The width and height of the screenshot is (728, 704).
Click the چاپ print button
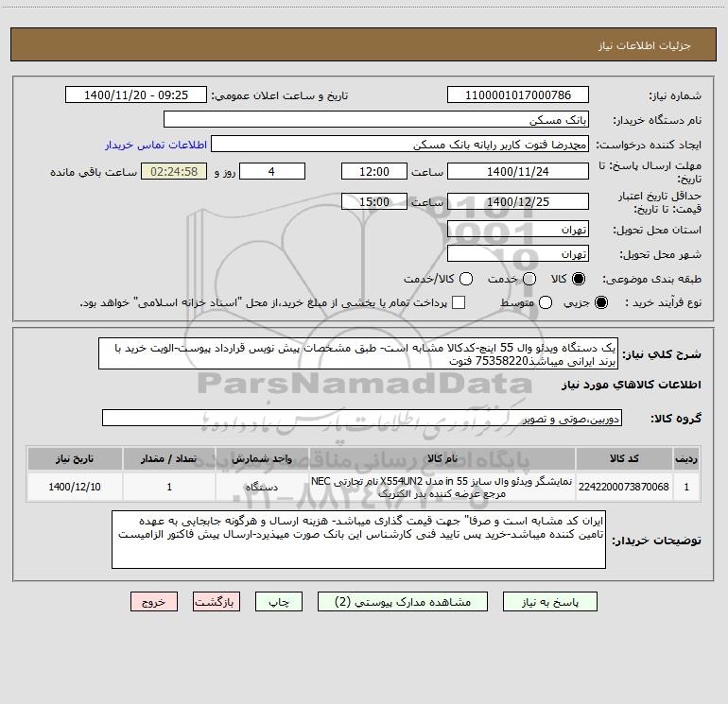pyautogui.click(x=279, y=602)
